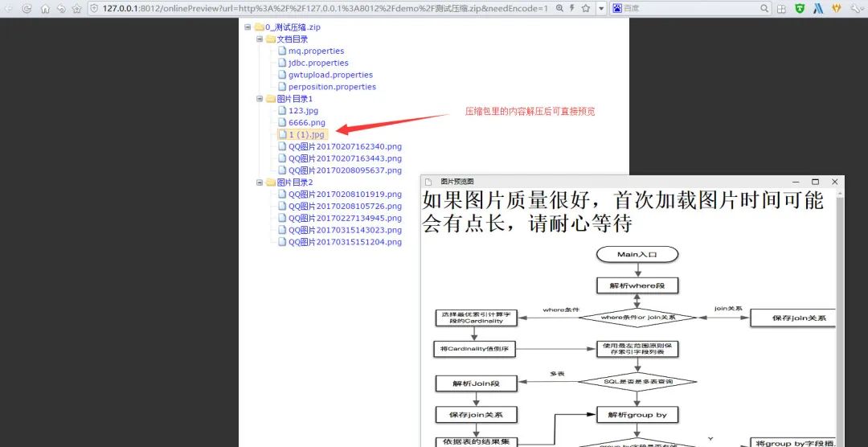Screen dimensions: 868x447
Task: Select QQ图片20170315151204.png in the tree
Action: pos(345,242)
